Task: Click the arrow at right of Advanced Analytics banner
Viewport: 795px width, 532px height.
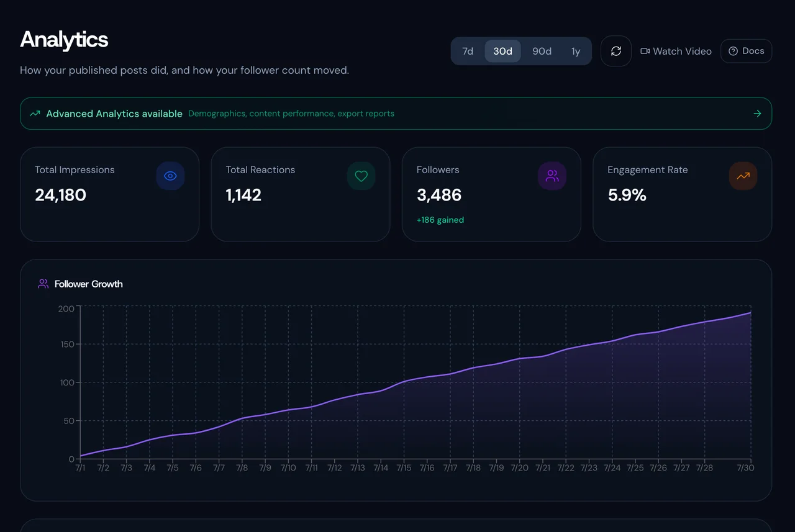Action: [757, 114]
